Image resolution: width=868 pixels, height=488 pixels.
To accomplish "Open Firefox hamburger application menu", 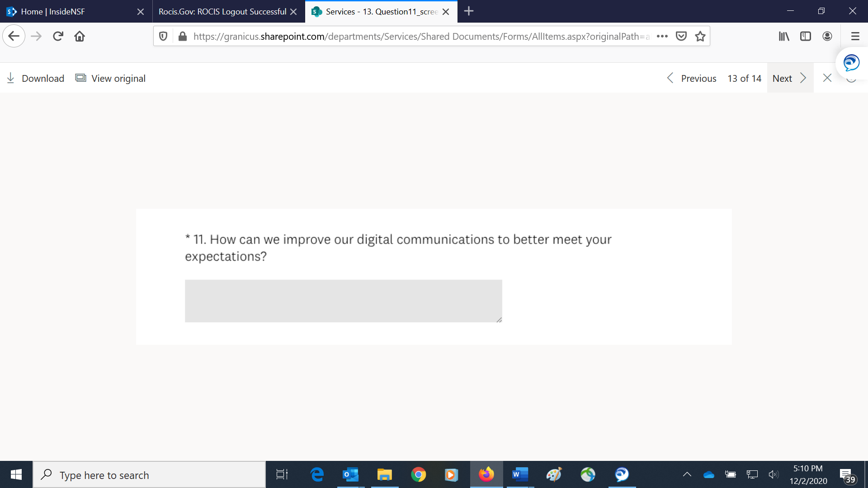I will (x=854, y=36).
